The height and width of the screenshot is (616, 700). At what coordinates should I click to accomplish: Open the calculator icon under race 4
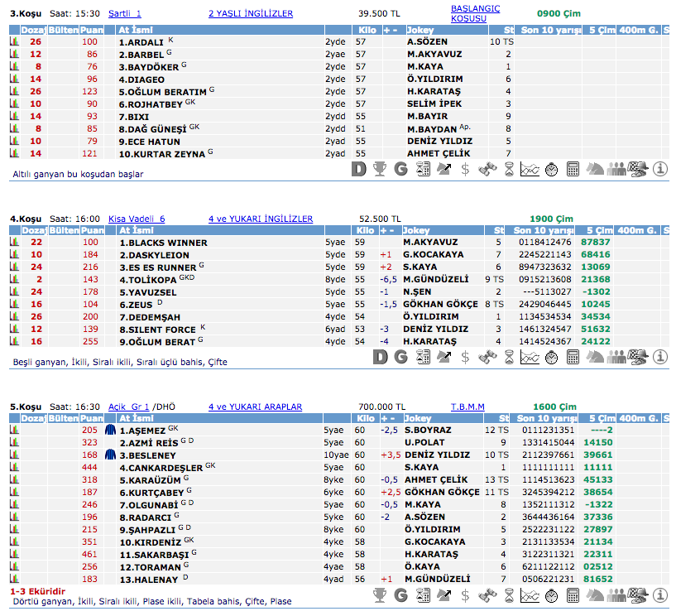tap(573, 357)
